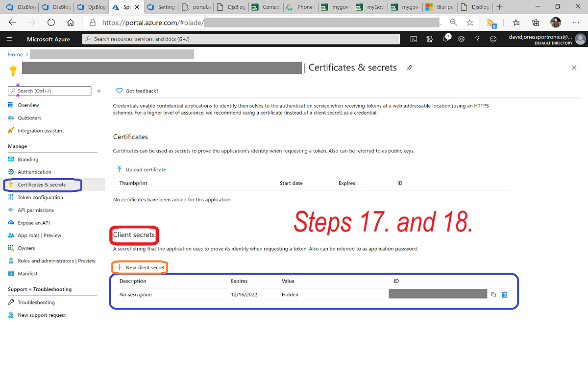Open App roles | Preview menu item

(x=39, y=235)
